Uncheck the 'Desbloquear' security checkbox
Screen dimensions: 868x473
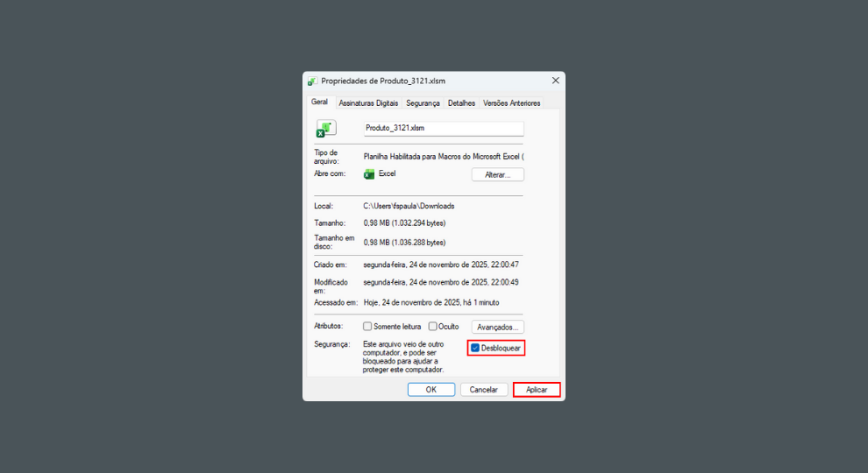click(475, 348)
